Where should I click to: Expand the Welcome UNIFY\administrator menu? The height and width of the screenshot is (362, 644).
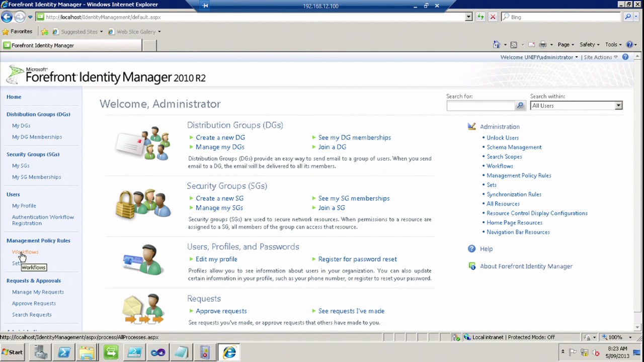[x=539, y=57]
